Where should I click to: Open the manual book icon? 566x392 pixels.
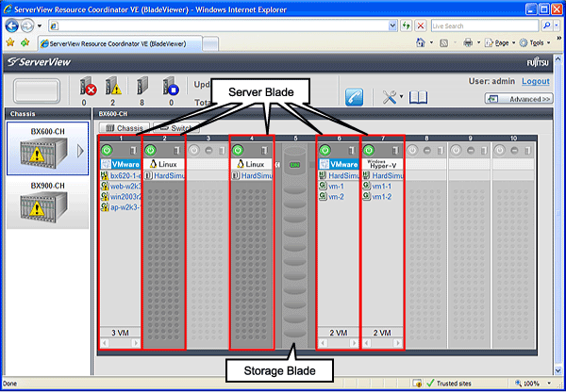418,97
